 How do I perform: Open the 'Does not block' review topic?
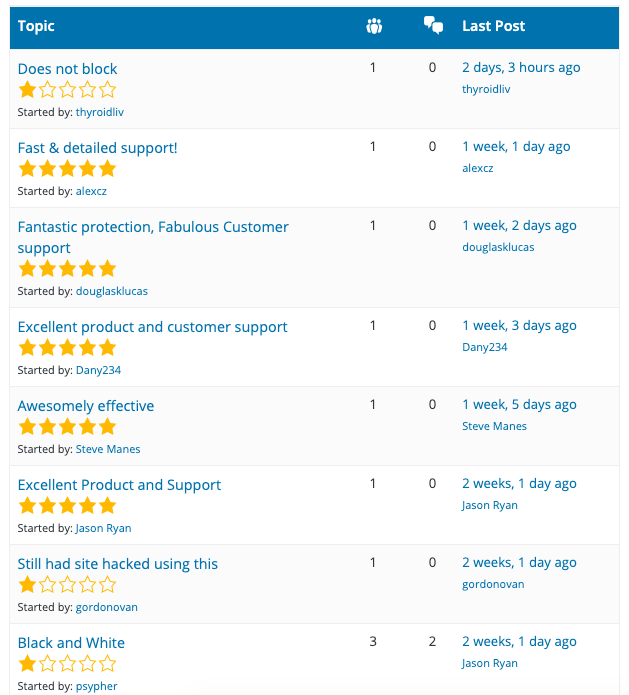click(67, 69)
